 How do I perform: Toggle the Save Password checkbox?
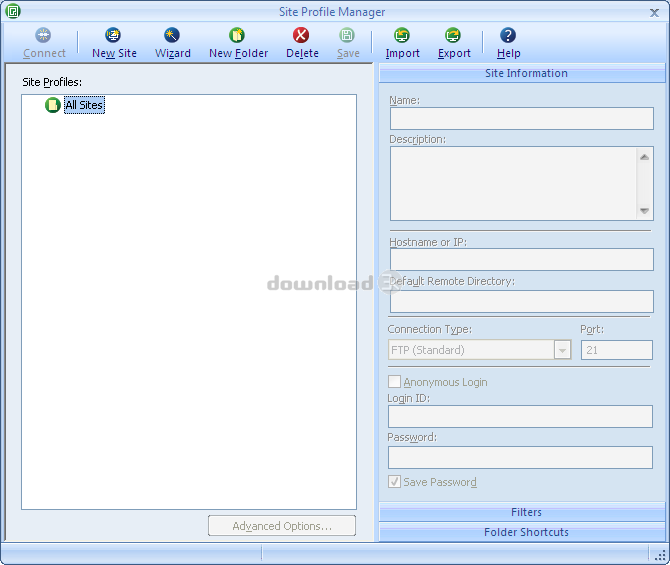pyautogui.click(x=395, y=482)
